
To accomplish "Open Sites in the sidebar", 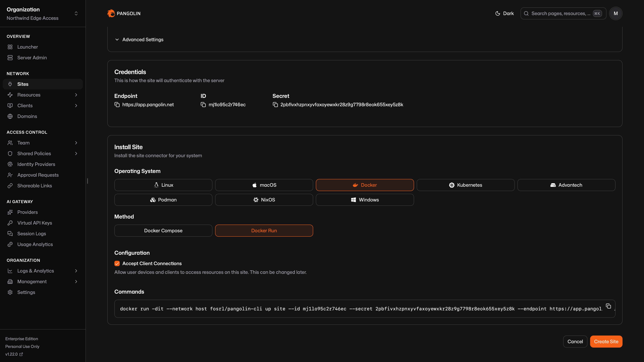I will click(x=43, y=84).
